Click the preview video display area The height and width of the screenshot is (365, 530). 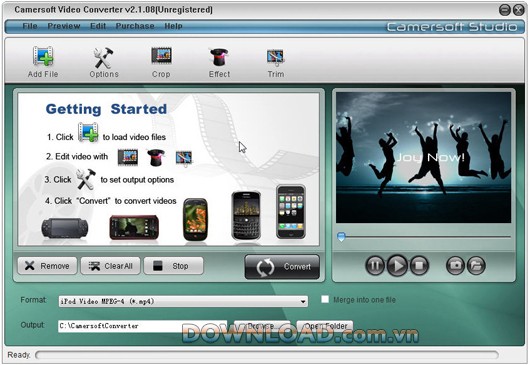[424, 157]
